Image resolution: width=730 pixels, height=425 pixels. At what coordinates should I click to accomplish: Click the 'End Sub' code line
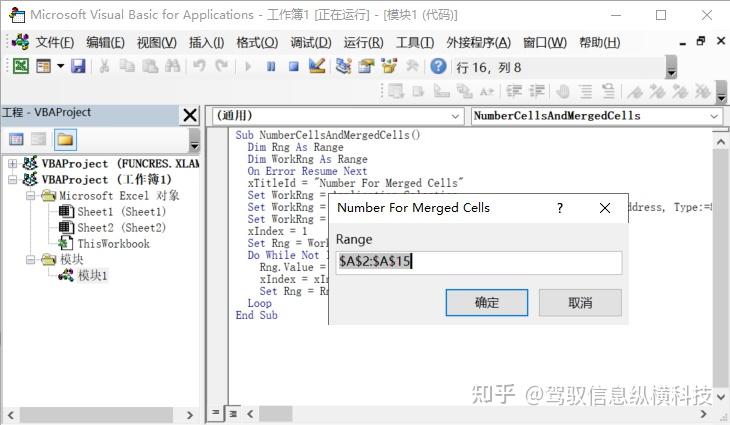pos(257,315)
